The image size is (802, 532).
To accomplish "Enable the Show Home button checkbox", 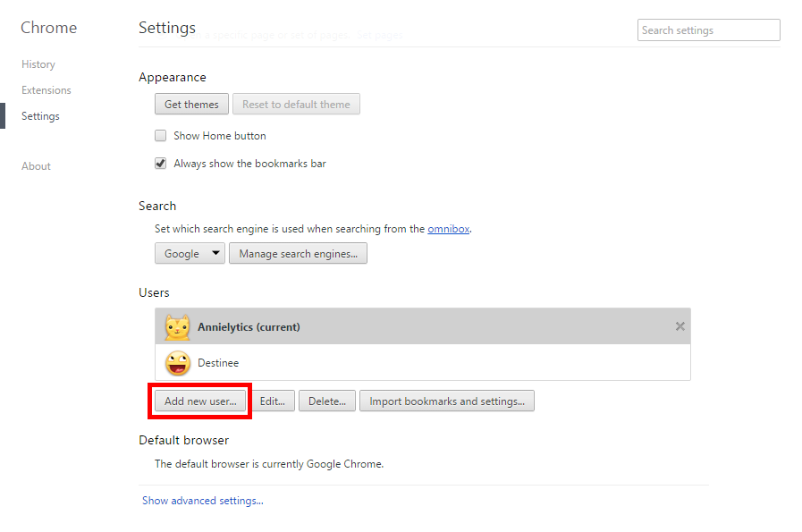I will pyautogui.click(x=161, y=136).
